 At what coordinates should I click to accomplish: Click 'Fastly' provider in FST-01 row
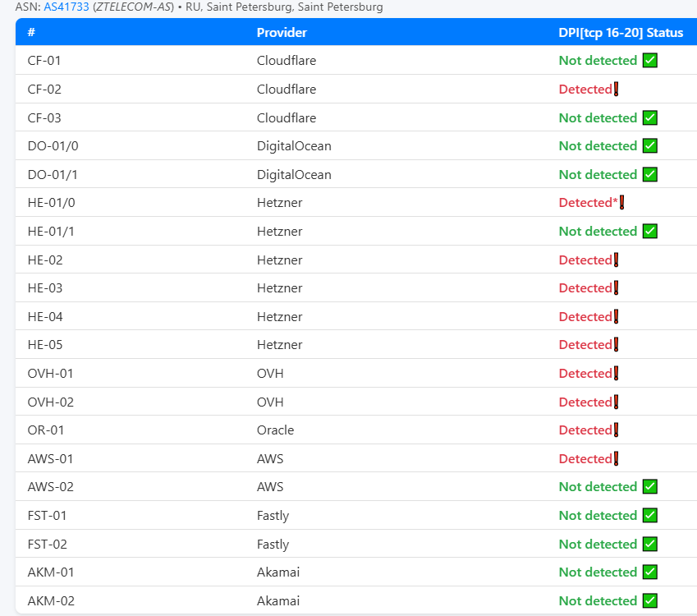click(x=273, y=516)
